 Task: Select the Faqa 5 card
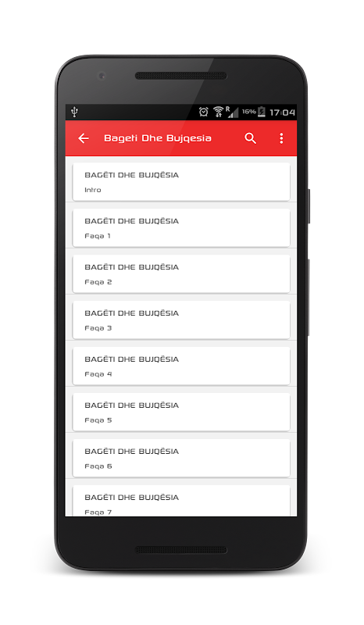click(x=181, y=412)
